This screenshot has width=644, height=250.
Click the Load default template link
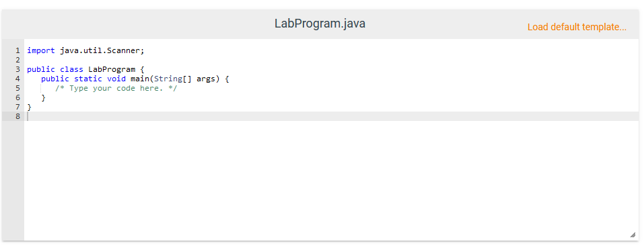pos(577,27)
